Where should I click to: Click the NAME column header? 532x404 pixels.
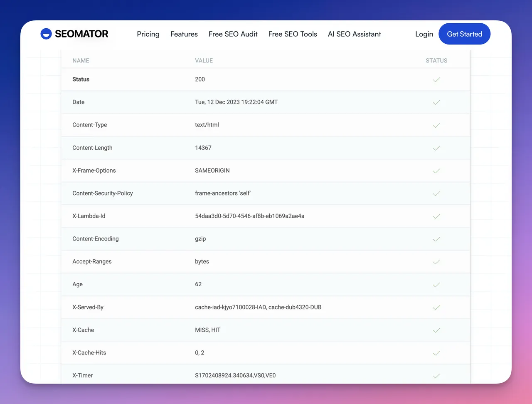pyautogui.click(x=81, y=61)
